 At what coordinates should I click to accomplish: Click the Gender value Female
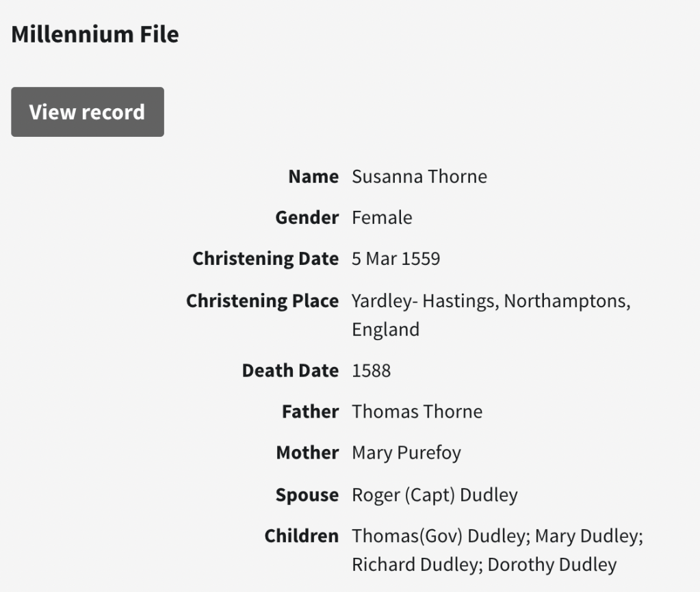(x=382, y=218)
